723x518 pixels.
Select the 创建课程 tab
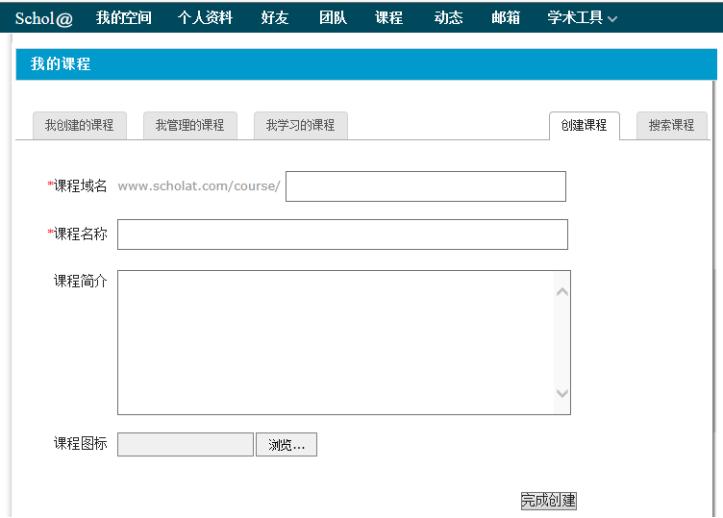[584, 125]
